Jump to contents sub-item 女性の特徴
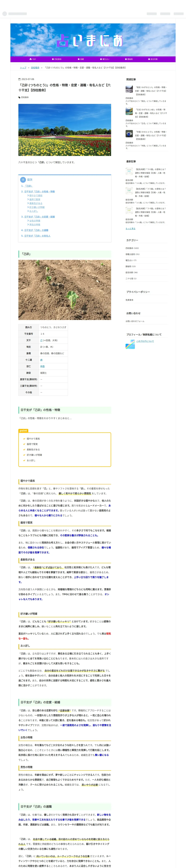 click(35, 221)
